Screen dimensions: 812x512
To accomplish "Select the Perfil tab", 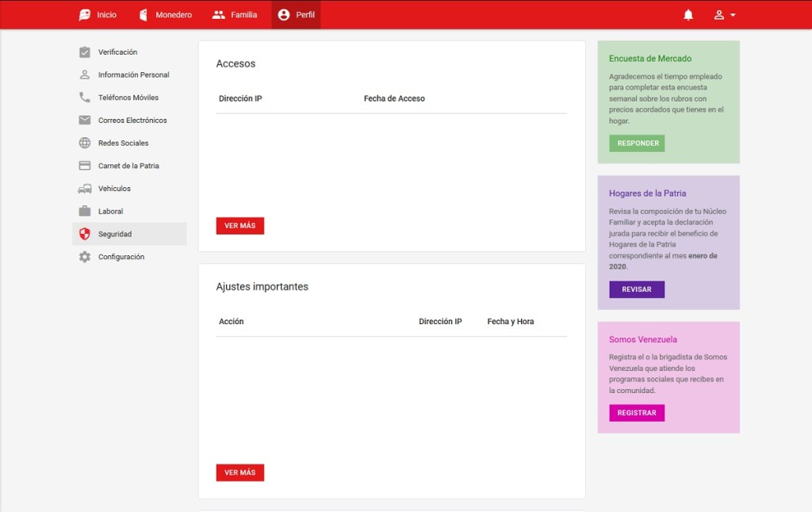I will click(296, 15).
